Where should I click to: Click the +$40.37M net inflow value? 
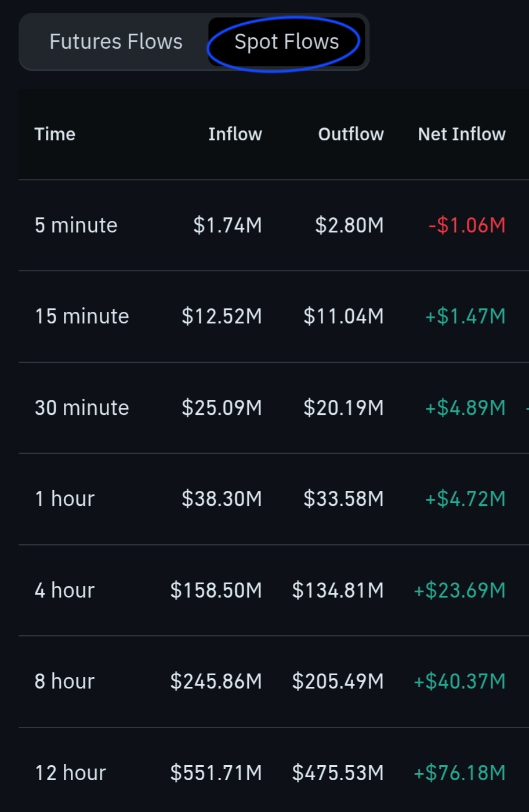tap(459, 681)
